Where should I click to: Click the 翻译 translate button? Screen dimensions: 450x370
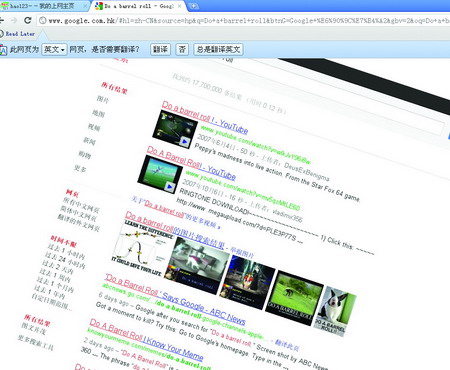(160, 50)
